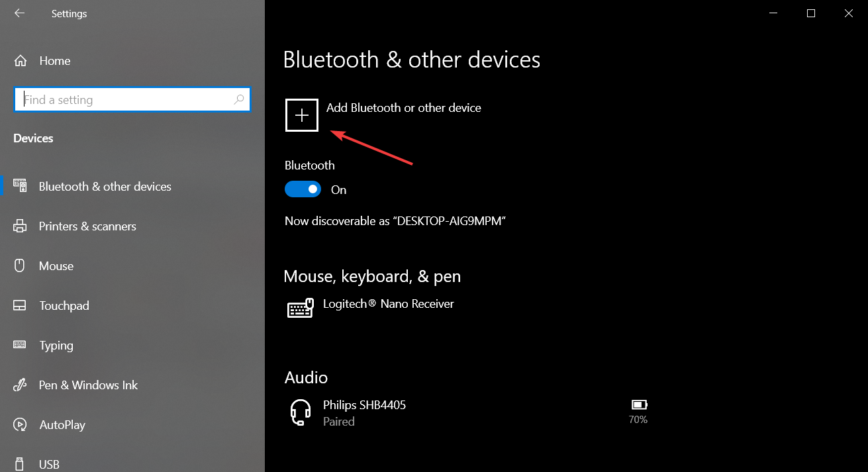Screen dimensions: 868x472
Task: Click the Touchpad icon in the sidebar
Action: pyautogui.click(x=20, y=306)
